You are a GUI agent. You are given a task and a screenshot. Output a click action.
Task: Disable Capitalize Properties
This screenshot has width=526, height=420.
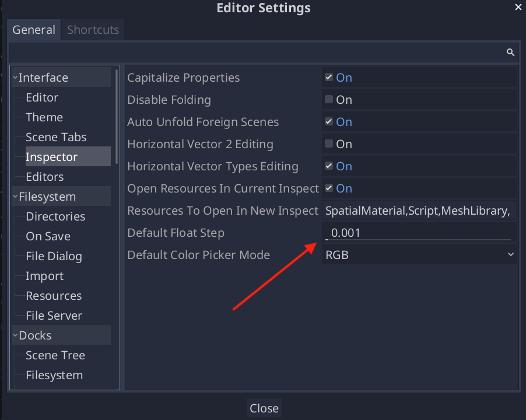pos(329,76)
